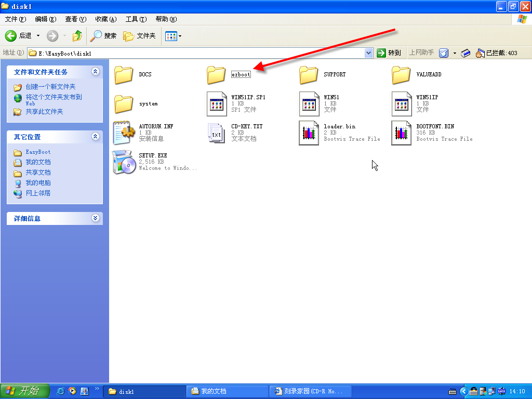Open the 文件(F) menu
The width and height of the screenshot is (532, 399).
15,19
